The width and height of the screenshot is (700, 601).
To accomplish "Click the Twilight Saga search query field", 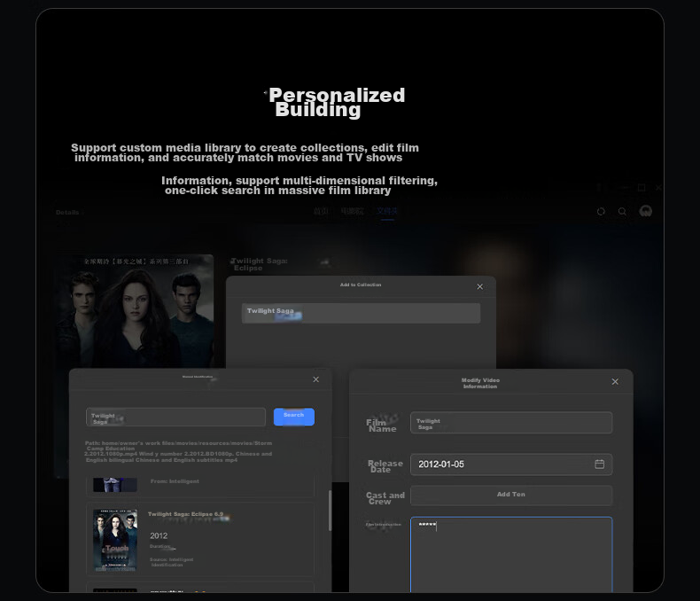I will pyautogui.click(x=175, y=417).
